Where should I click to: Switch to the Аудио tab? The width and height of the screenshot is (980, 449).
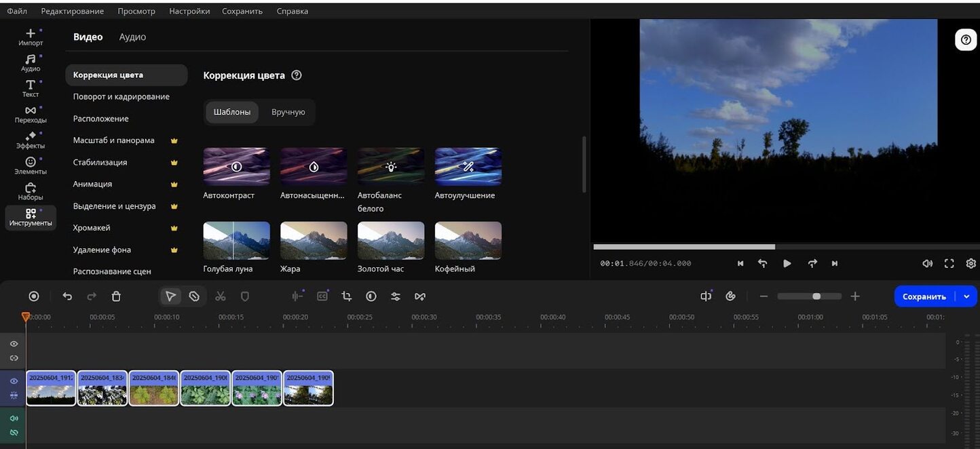coord(132,37)
